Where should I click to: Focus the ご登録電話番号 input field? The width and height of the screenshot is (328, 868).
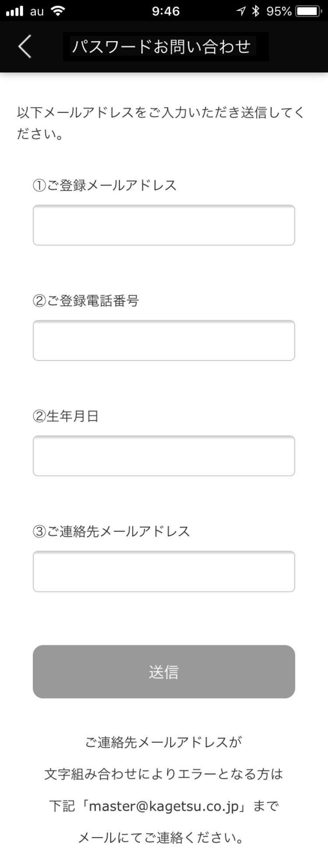(x=164, y=340)
